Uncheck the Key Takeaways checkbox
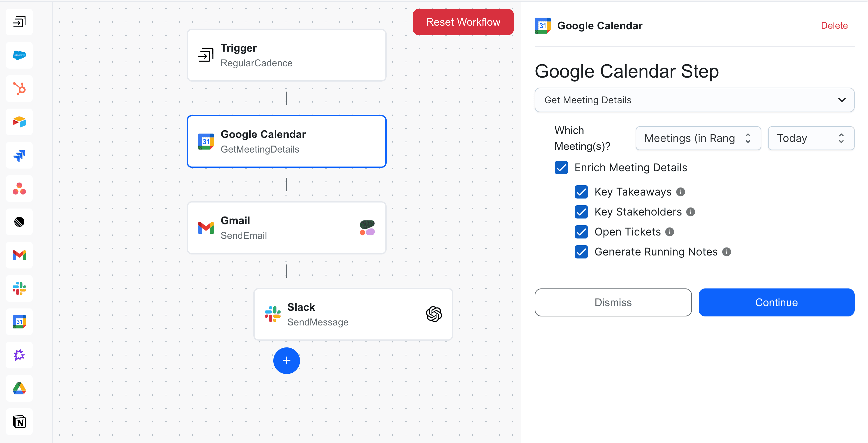The width and height of the screenshot is (868, 443). click(x=582, y=192)
